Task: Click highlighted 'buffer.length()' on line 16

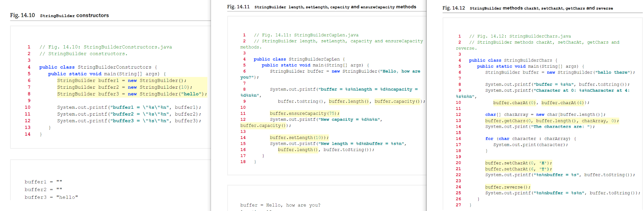Action: click(x=298, y=150)
